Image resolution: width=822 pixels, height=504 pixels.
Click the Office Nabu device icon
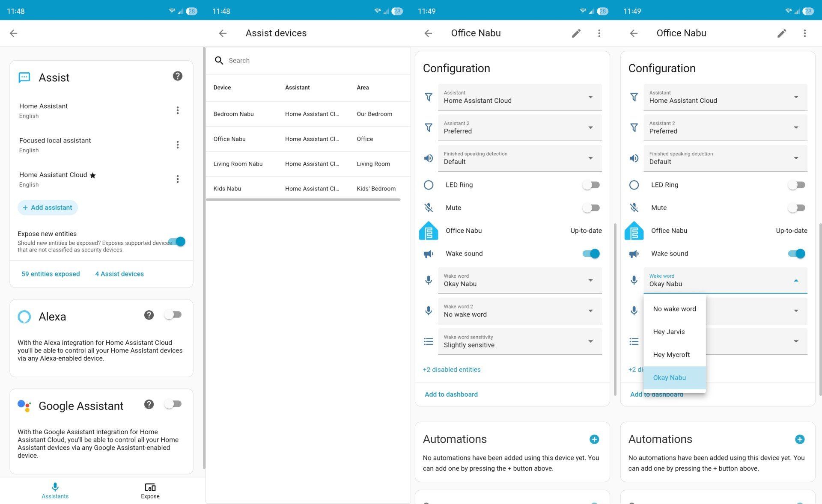pyautogui.click(x=428, y=230)
